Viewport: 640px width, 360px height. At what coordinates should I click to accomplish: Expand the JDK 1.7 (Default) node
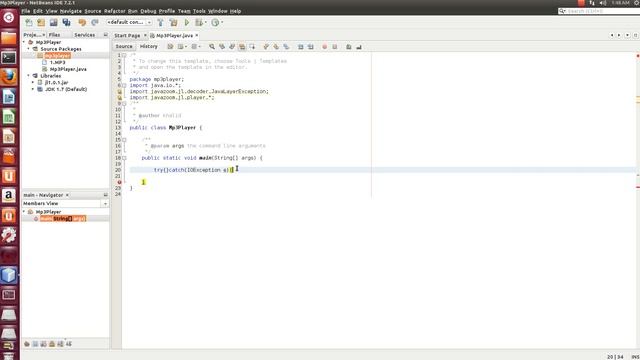click(x=33, y=89)
